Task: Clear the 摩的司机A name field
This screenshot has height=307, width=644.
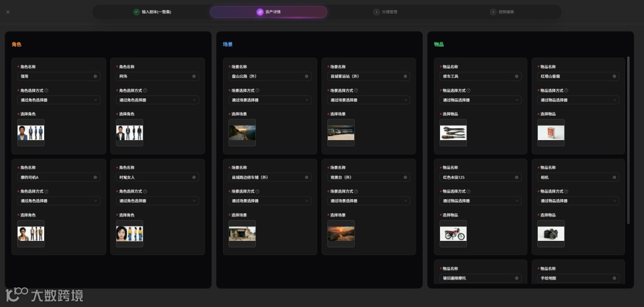Action: pos(95,177)
